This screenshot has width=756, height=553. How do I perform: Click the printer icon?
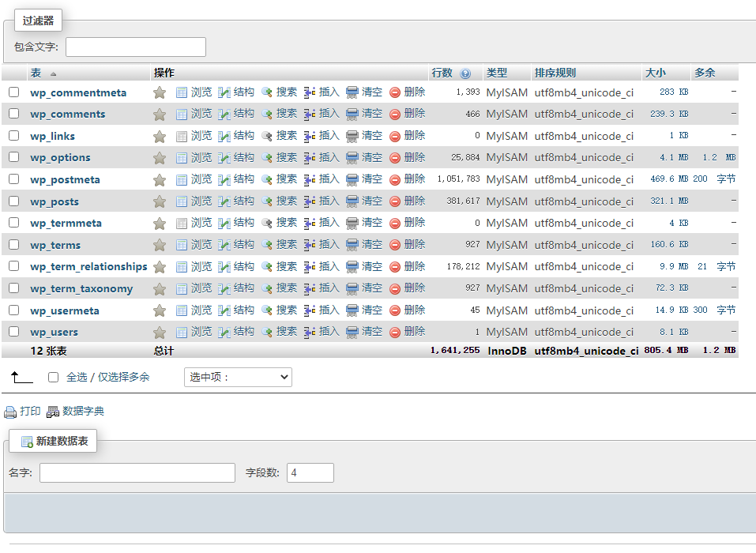[10, 412]
